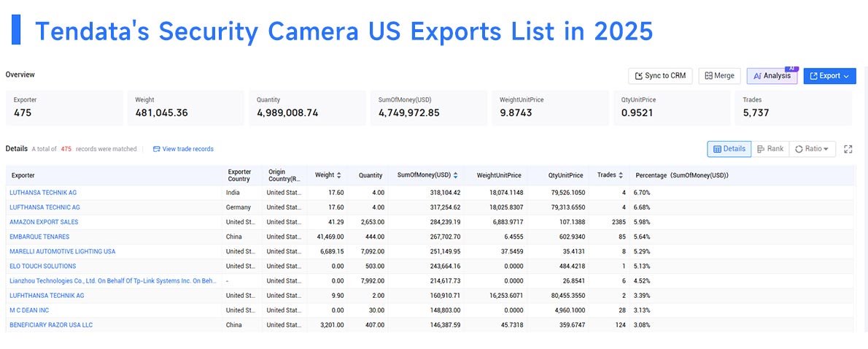The height and width of the screenshot is (349, 868).
Task: Open exporter LUTHANSA TECHNIK AG
Action: 43,193
